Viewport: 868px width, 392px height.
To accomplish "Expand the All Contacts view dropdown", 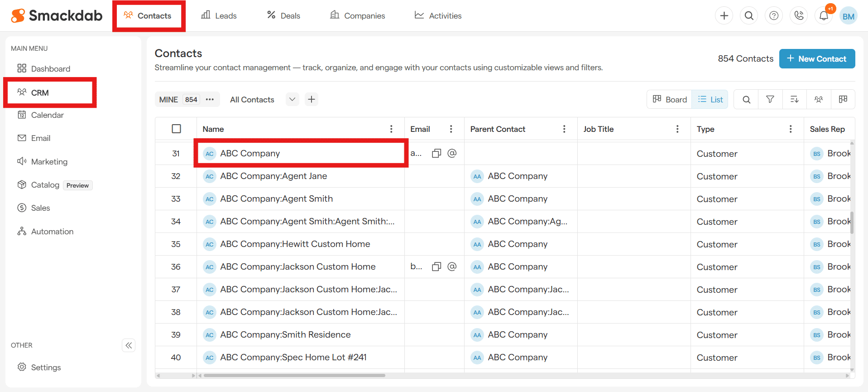I will pos(293,99).
